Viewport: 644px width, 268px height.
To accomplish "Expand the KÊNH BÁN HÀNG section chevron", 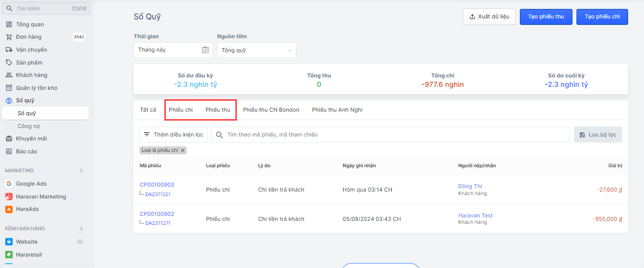I will click(81, 229).
